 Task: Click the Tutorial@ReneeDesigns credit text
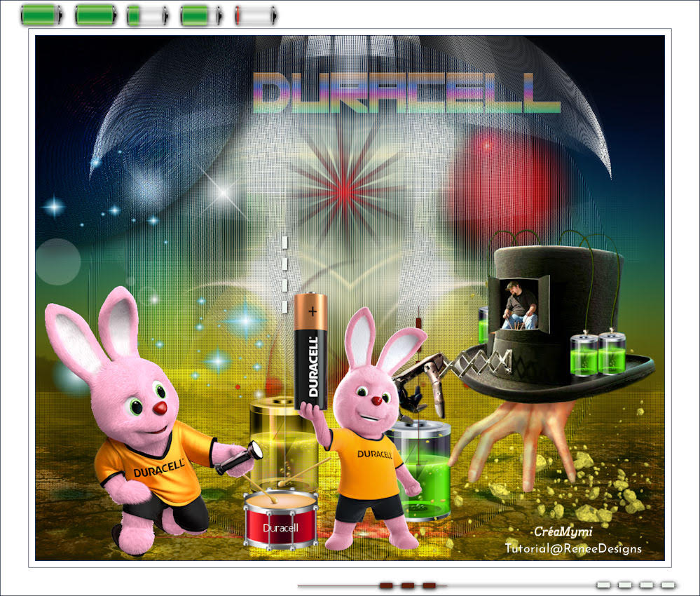(573, 548)
